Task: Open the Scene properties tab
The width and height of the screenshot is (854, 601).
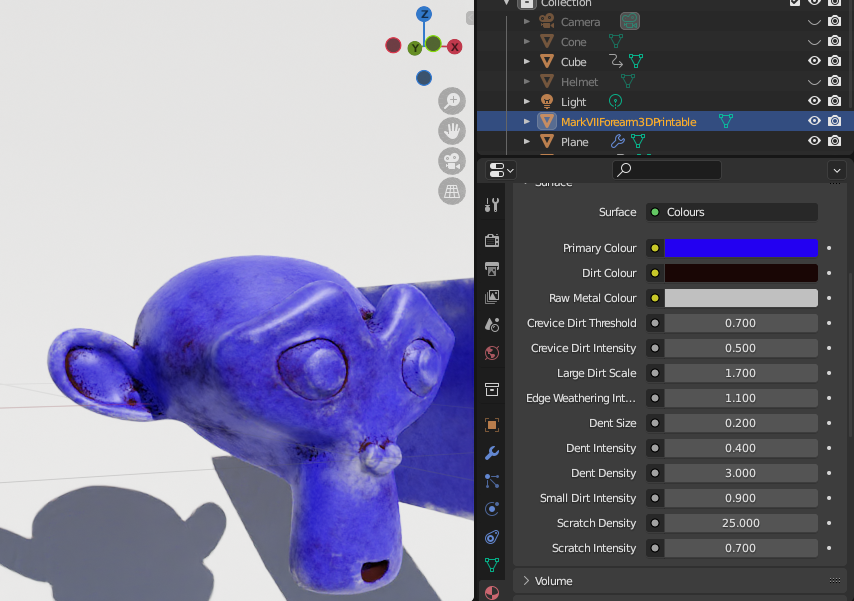Action: (492, 325)
